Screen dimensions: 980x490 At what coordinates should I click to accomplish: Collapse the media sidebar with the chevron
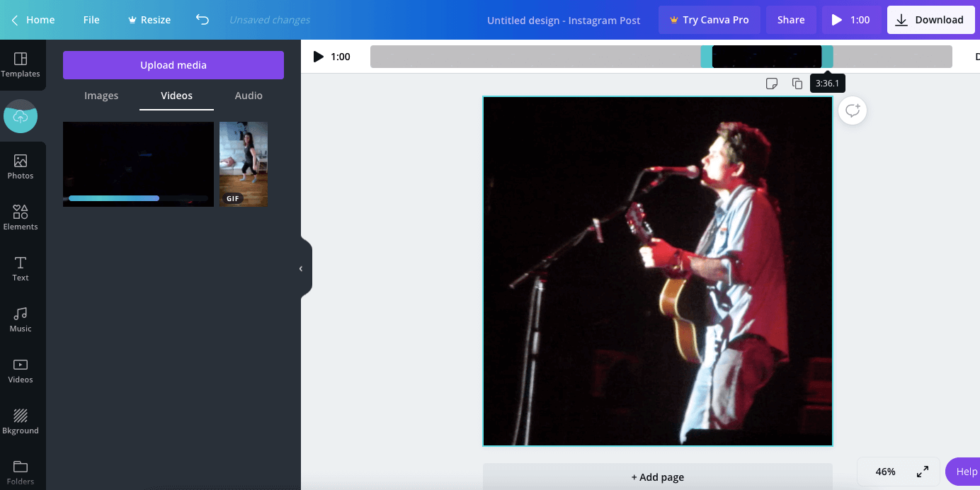[x=300, y=268]
